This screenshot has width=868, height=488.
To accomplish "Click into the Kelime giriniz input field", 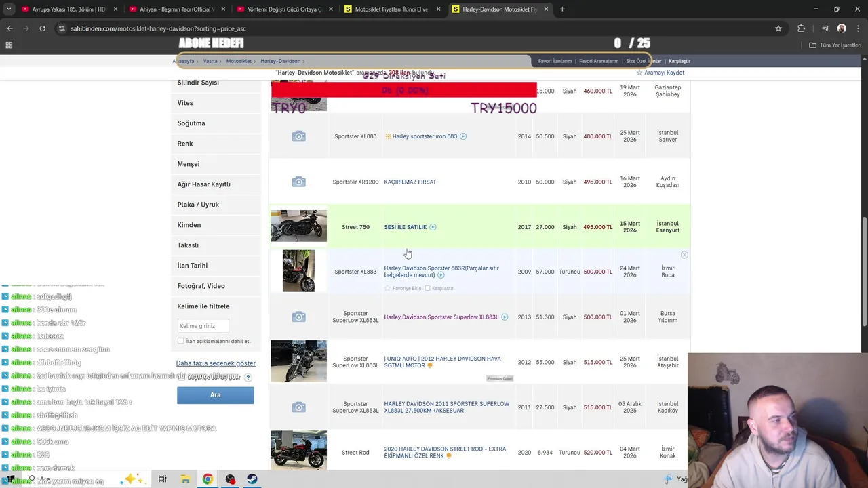I will point(203,326).
